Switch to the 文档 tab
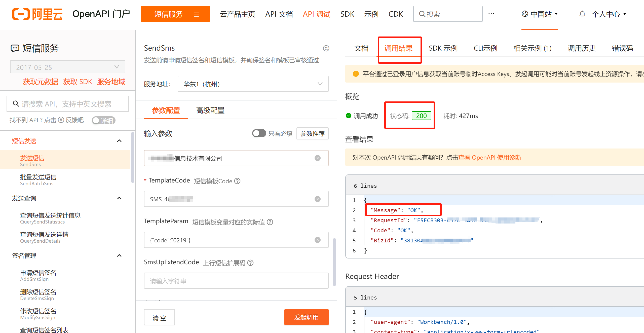The image size is (644, 333). tap(361, 48)
